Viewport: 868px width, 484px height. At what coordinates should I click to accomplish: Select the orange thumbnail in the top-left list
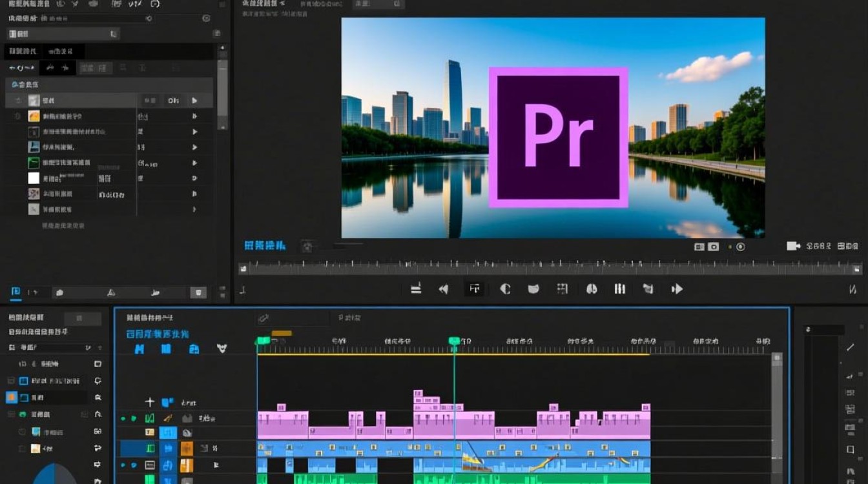(x=34, y=116)
